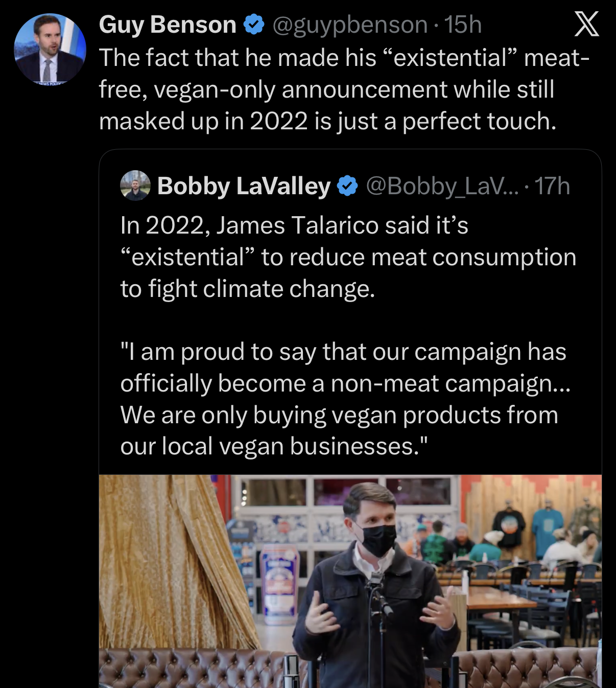The image size is (616, 688).
Task: Click Bobby LaValley's verified checkmark badge
Action: click(348, 186)
